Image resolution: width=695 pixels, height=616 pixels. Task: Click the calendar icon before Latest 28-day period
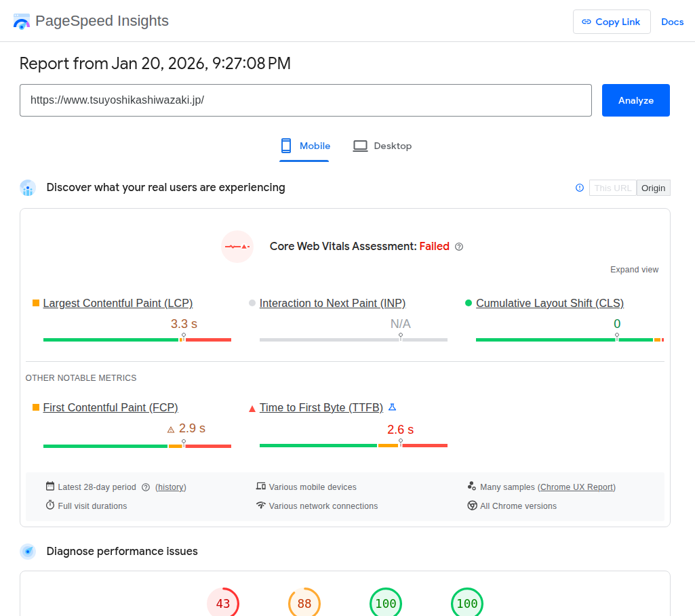coord(50,487)
